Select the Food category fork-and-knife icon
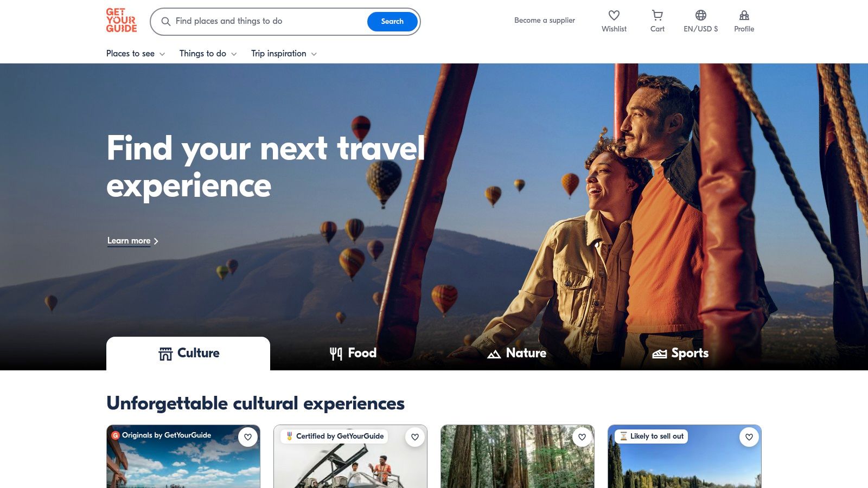Image resolution: width=868 pixels, height=488 pixels. [336, 354]
